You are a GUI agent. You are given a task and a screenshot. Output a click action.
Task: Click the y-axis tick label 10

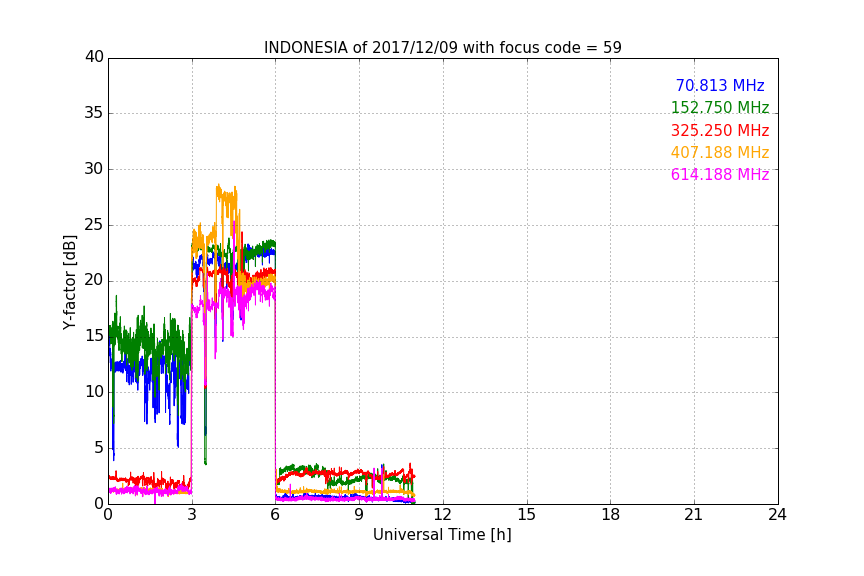(94, 392)
